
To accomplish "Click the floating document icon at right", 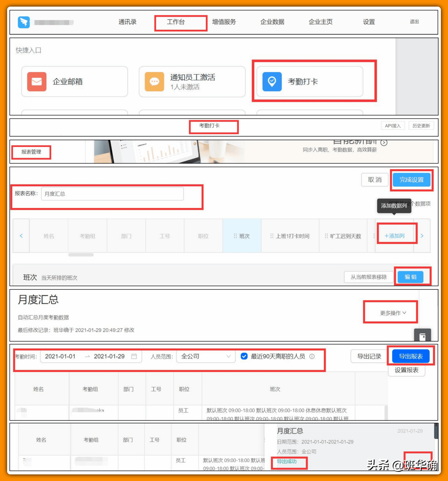I will pos(422,336).
